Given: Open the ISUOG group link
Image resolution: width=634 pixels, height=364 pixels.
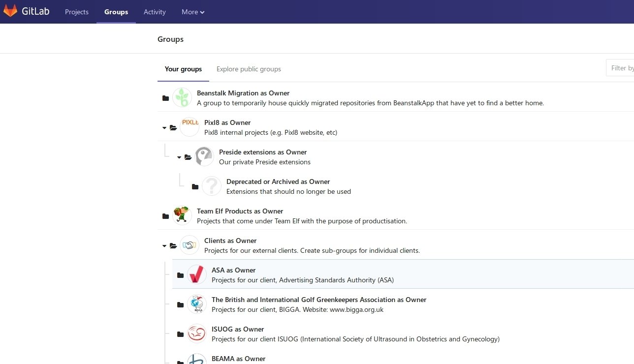Looking at the screenshot, I should tap(238, 329).
